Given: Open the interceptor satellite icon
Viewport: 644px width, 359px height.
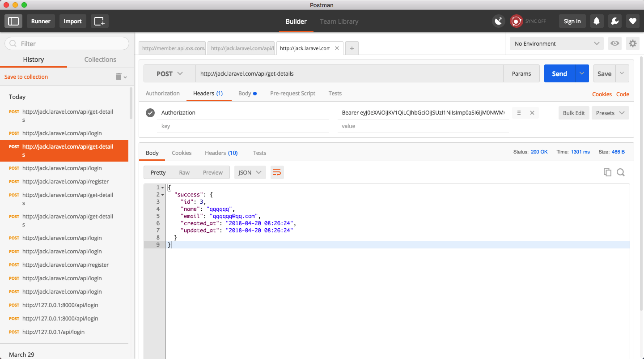Looking at the screenshot, I should [499, 21].
